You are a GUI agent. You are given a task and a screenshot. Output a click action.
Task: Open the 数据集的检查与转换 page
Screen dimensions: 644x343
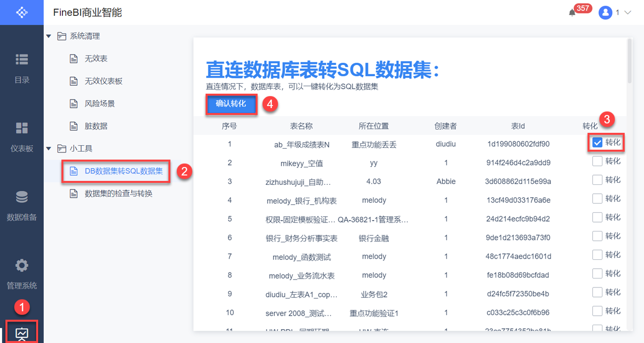coord(118,193)
